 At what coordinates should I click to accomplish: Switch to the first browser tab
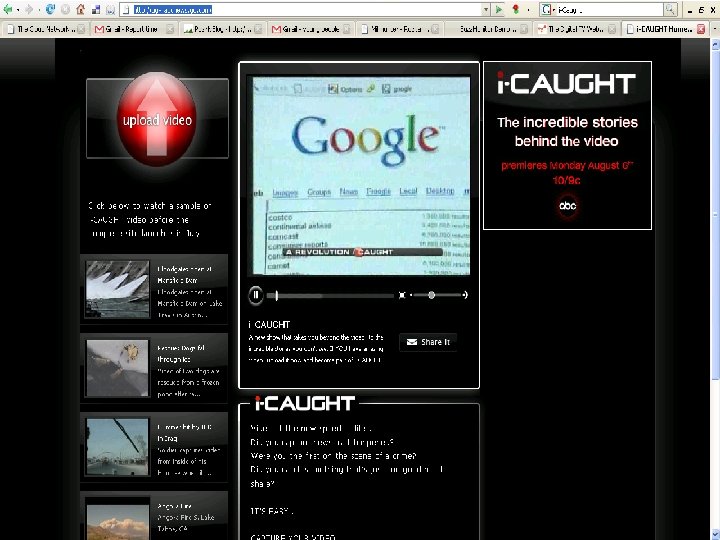pyautogui.click(x=45, y=29)
